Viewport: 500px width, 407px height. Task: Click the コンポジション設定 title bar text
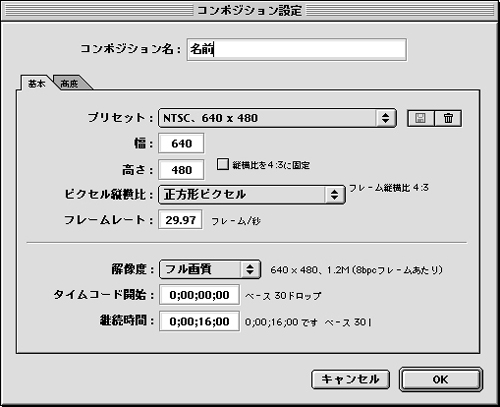pyautogui.click(x=250, y=11)
